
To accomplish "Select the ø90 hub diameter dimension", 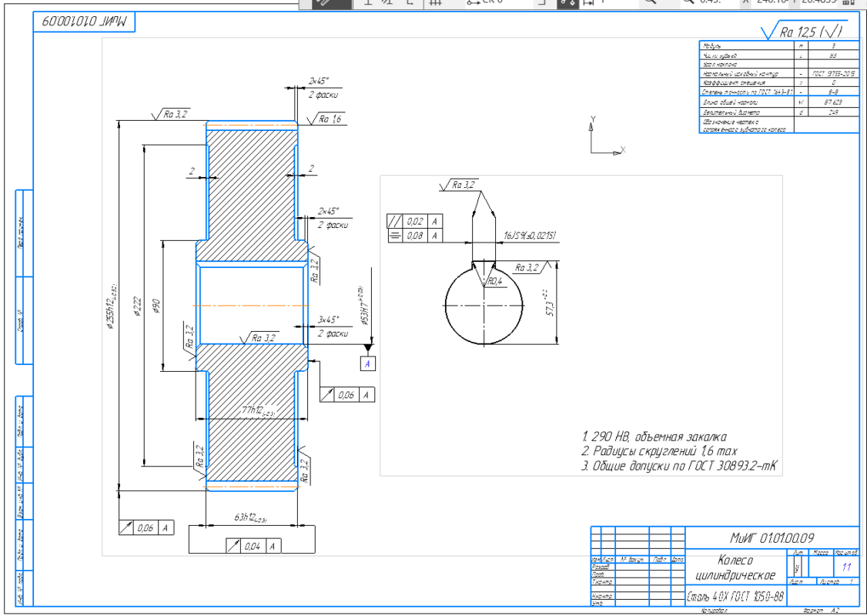I will pos(156,306).
